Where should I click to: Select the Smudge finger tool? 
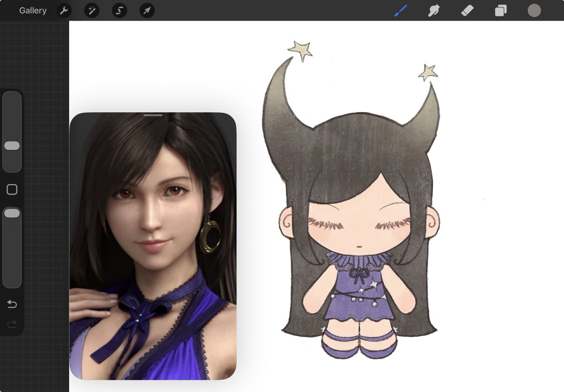coord(434,10)
